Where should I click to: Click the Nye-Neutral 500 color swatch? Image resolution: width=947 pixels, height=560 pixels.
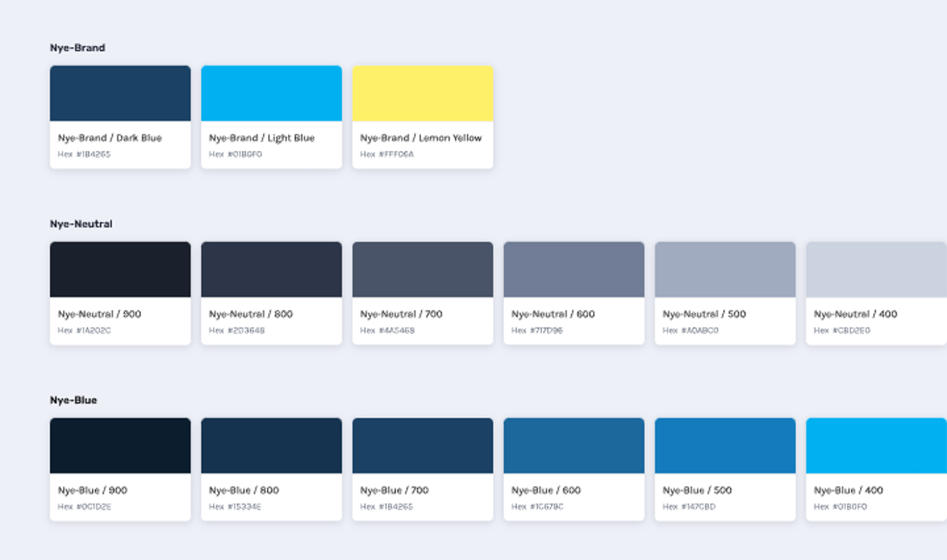[x=725, y=269]
